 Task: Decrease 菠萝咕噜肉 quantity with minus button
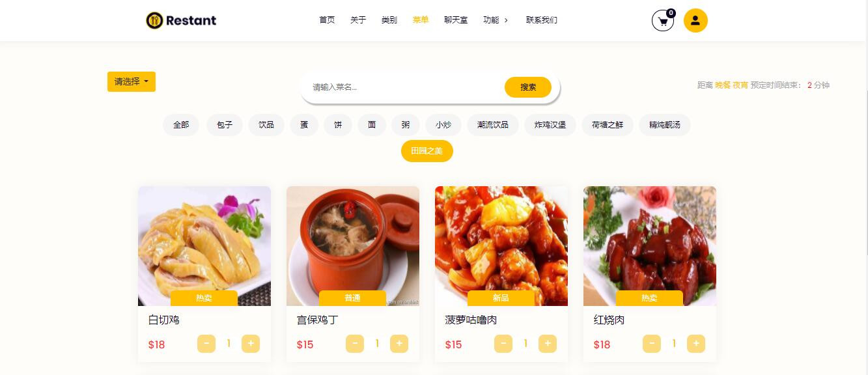[x=503, y=344]
